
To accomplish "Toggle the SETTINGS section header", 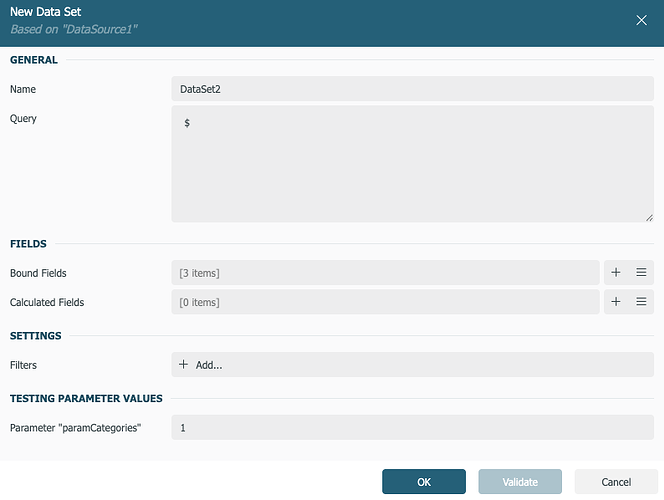I will [36, 335].
